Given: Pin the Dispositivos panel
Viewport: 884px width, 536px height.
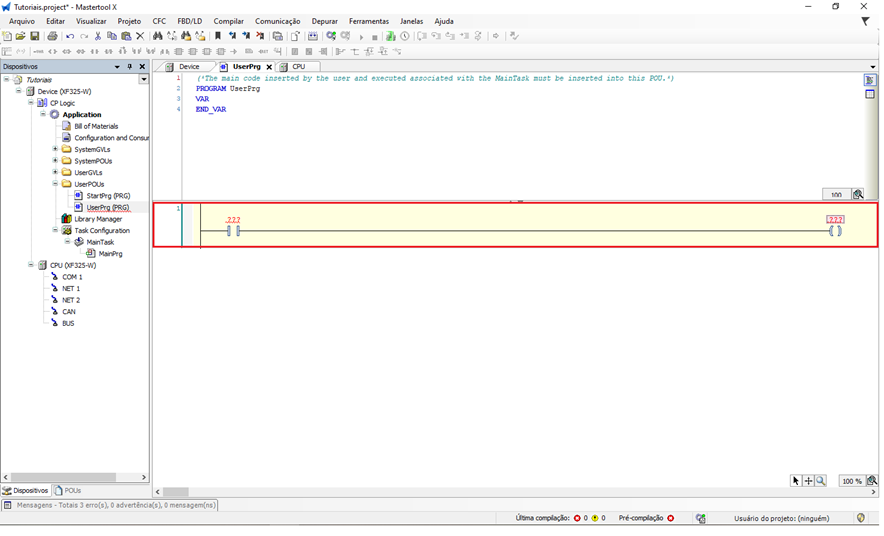Looking at the screenshot, I should pos(129,67).
